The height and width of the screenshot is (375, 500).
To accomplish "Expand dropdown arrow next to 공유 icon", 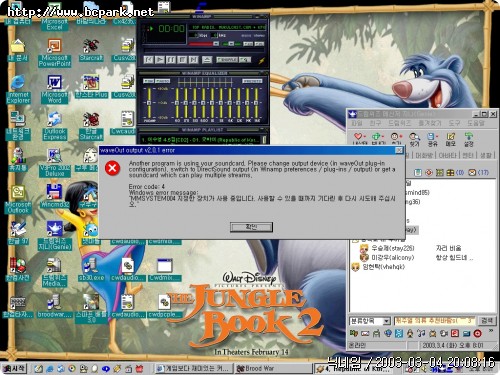I will point(437,137).
